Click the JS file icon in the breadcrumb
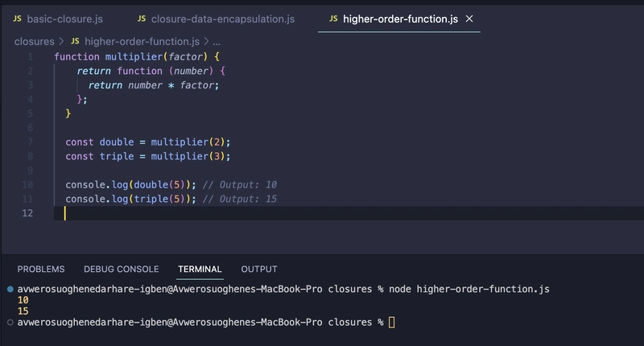 [x=76, y=41]
